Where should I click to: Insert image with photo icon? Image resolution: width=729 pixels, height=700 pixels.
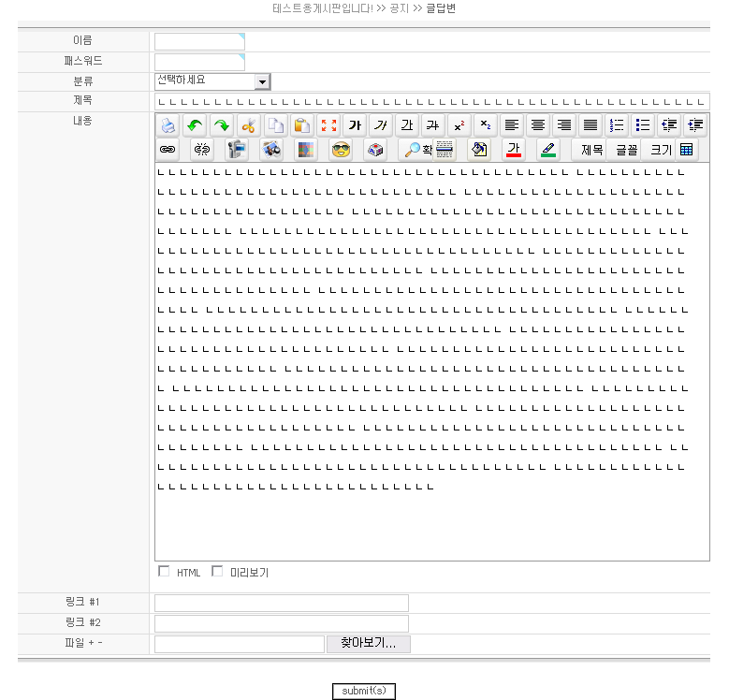point(271,150)
